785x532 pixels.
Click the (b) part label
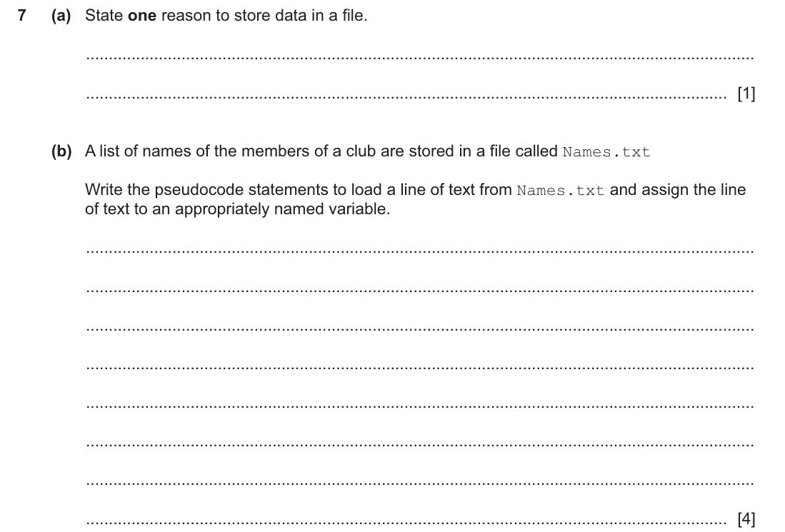(61, 151)
